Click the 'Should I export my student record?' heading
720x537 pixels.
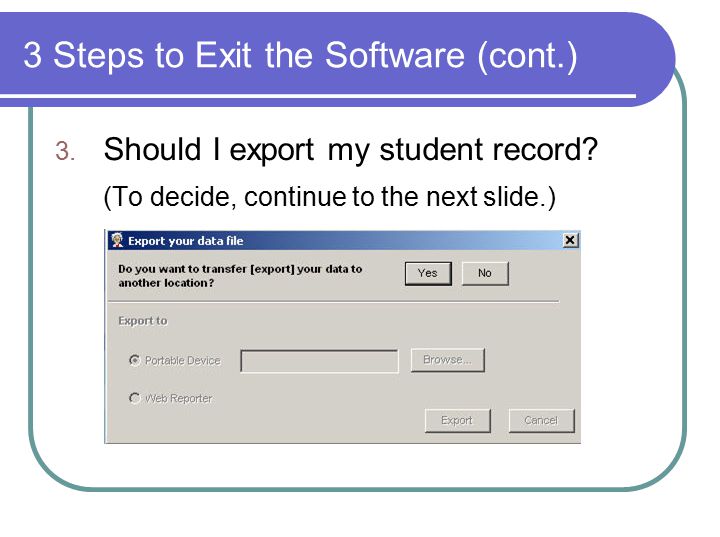[x=351, y=150]
